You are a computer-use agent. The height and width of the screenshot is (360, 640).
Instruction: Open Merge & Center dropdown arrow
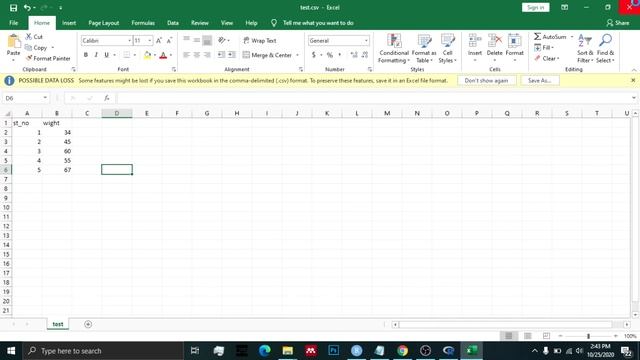[x=298, y=55]
